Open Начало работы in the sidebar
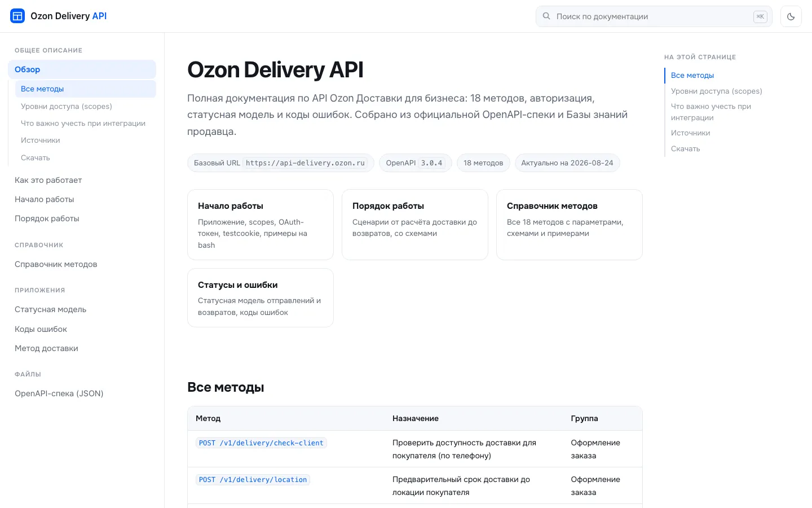Screen dimensions: 812x508 [45, 199]
